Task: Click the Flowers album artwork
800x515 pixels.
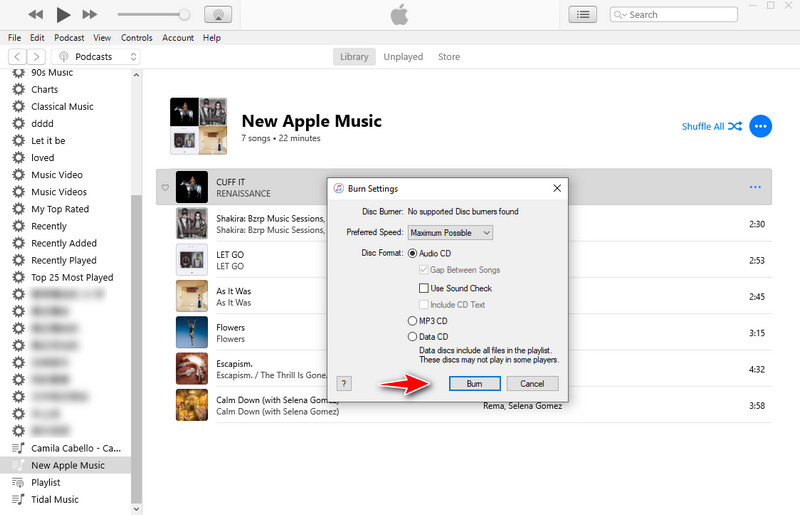Action: pos(192,332)
